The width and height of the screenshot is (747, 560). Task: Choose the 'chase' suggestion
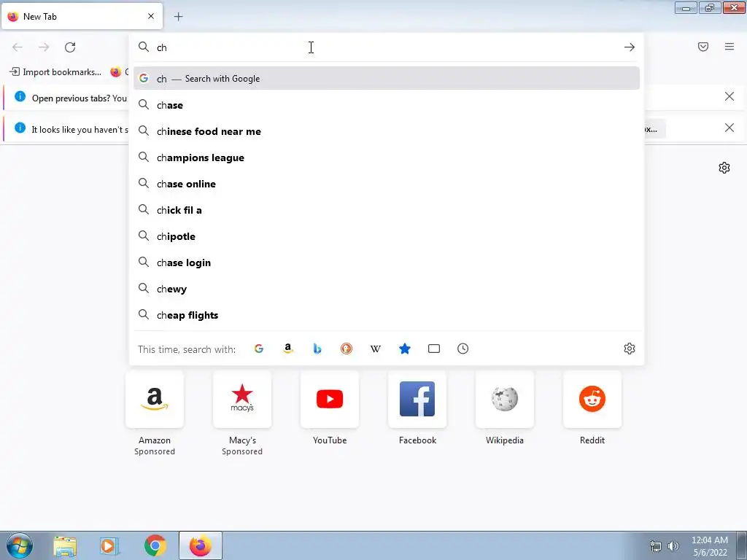pyautogui.click(x=387, y=105)
